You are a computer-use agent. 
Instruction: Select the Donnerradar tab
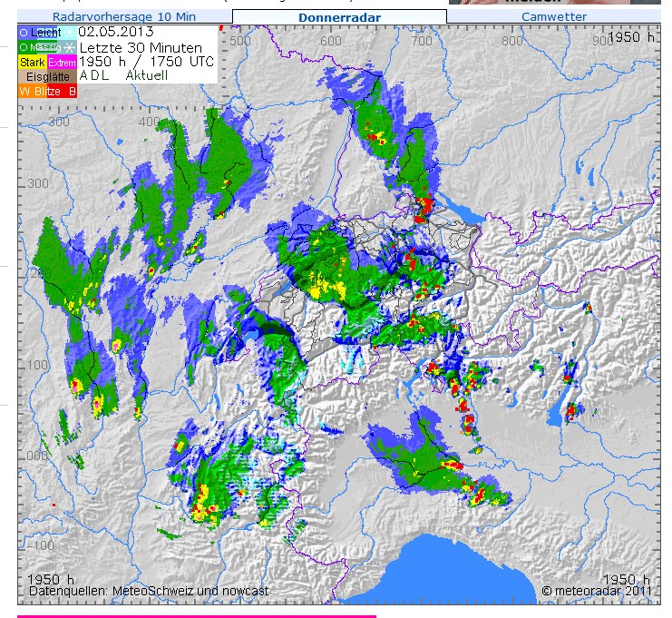[339, 17]
